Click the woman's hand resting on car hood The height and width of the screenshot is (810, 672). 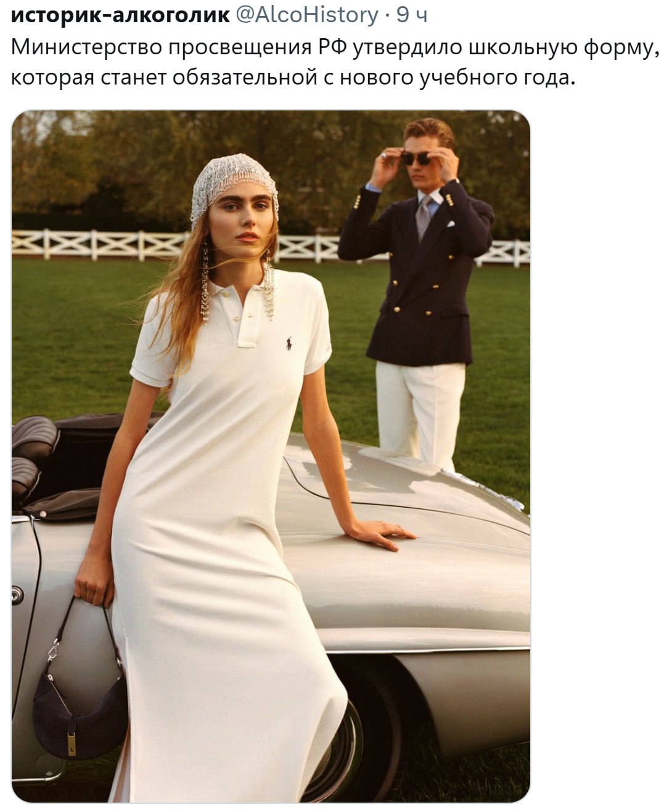(381, 534)
